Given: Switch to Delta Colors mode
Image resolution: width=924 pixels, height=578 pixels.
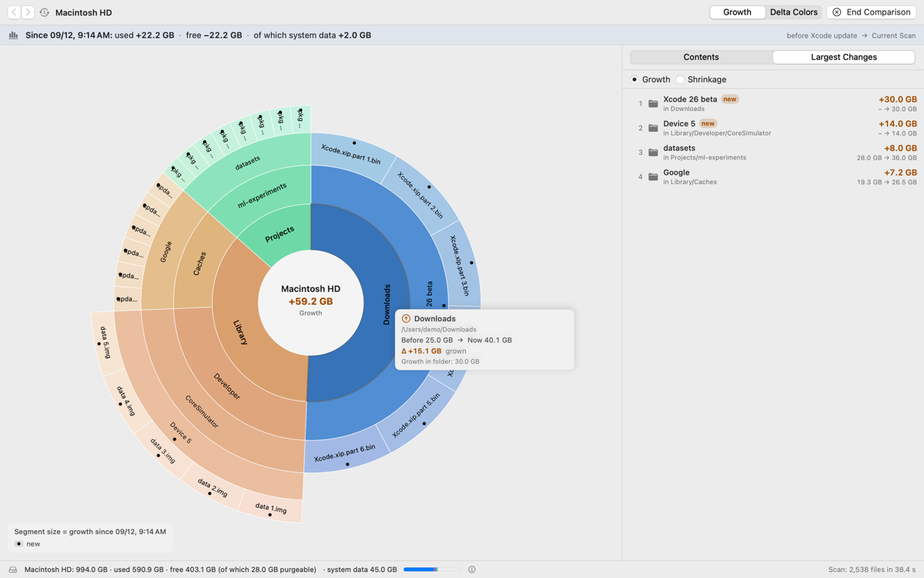Looking at the screenshot, I should [x=794, y=12].
